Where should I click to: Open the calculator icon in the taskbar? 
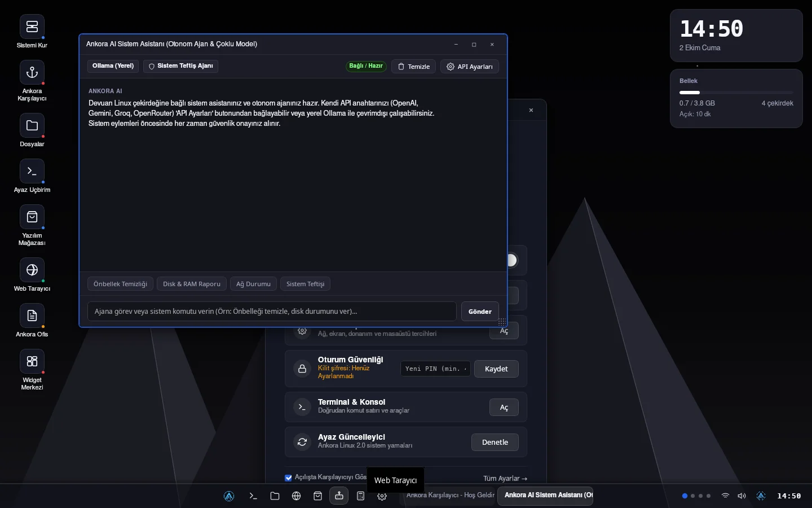[360, 496]
